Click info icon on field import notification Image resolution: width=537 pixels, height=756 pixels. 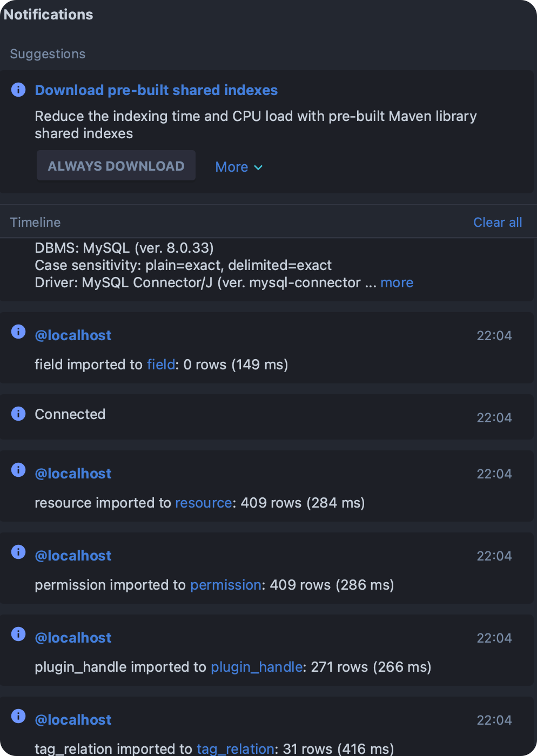18,332
